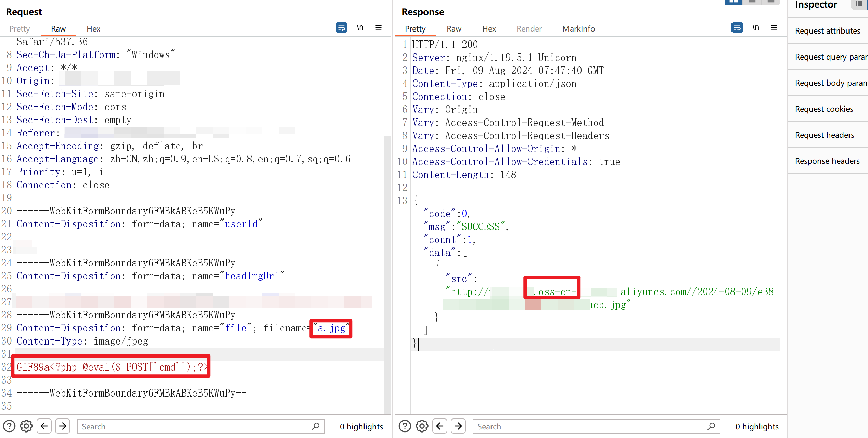Viewport: 868px width, 438px height.
Task: Select Response Hex tab
Action: tap(489, 29)
